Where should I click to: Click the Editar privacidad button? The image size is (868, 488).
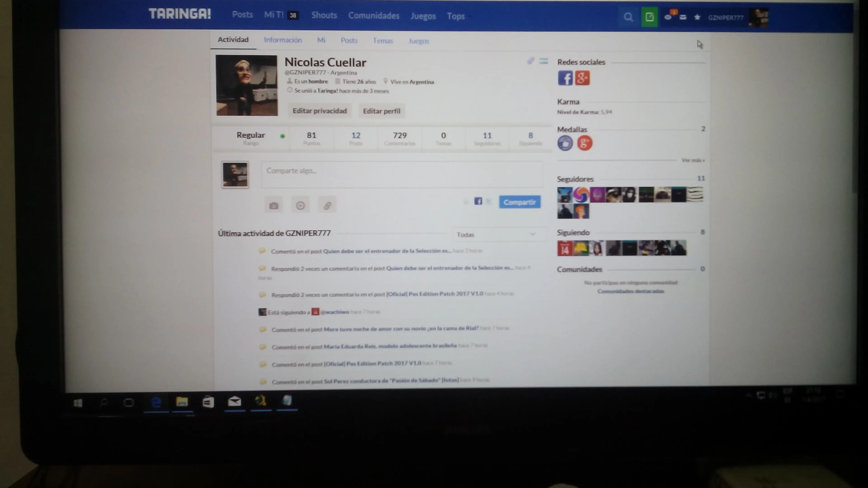[x=319, y=111]
